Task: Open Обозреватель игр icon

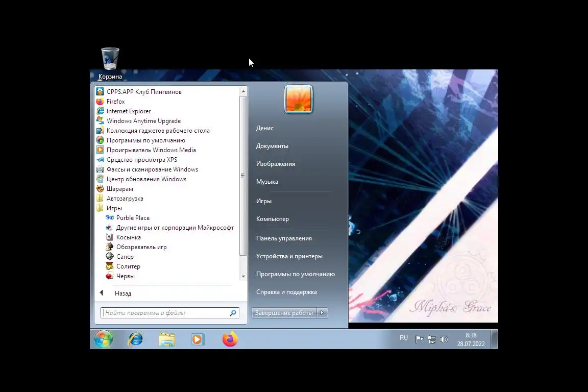Action: (x=110, y=247)
